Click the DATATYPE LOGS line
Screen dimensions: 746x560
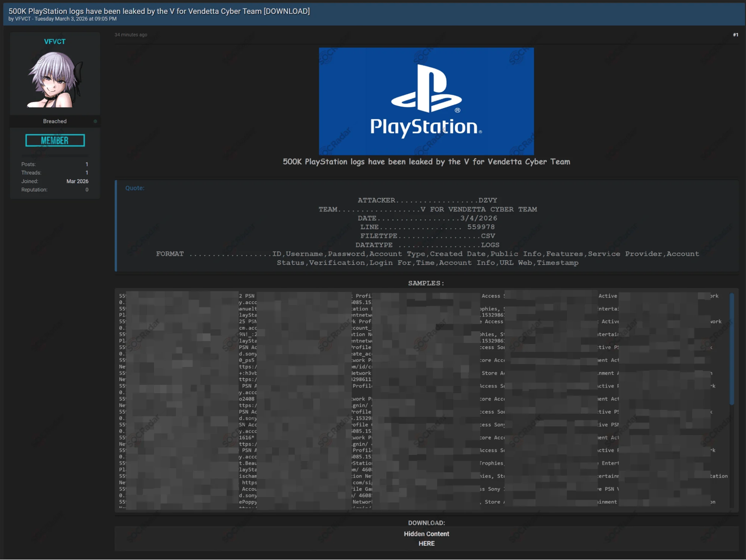(427, 245)
